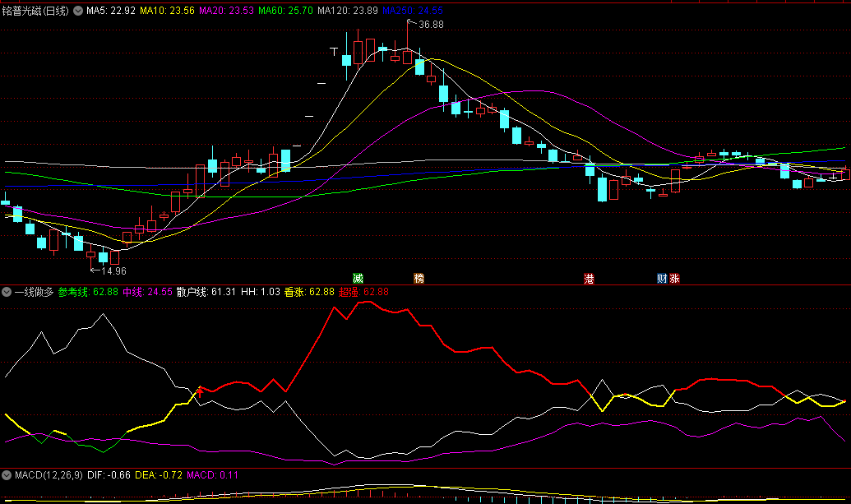Select the 参考线: 62.88 legend value
The width and height of the screenshot is (851, 504).
coord(88,292)
